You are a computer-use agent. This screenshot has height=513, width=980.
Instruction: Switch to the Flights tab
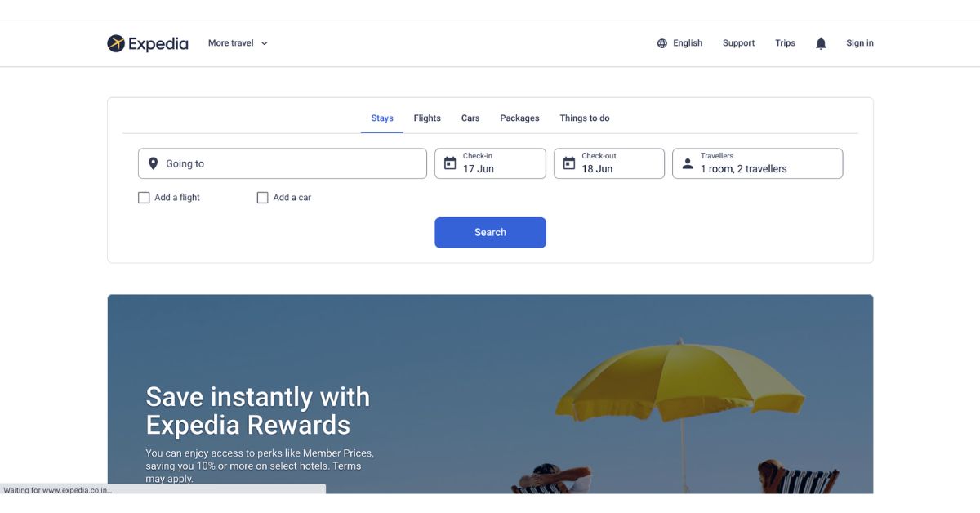(427, 118)
